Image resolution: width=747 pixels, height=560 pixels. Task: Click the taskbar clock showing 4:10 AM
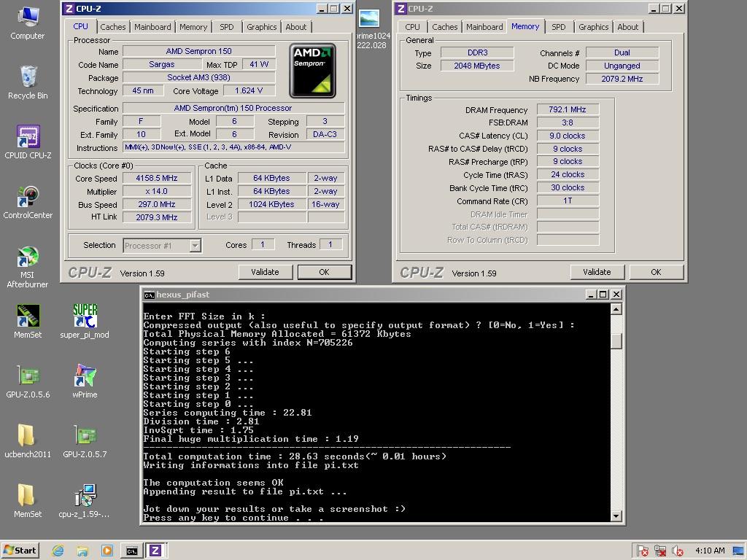click(710, 551)
